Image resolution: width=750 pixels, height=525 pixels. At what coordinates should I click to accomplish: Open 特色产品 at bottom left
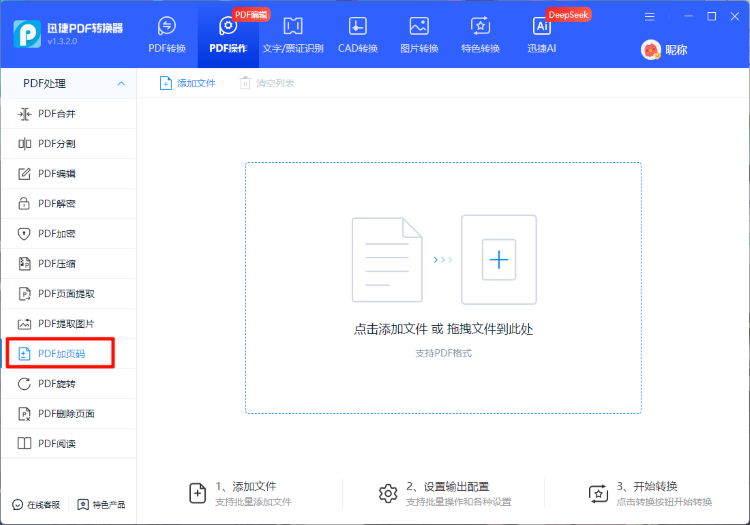(x=102, y=505)
